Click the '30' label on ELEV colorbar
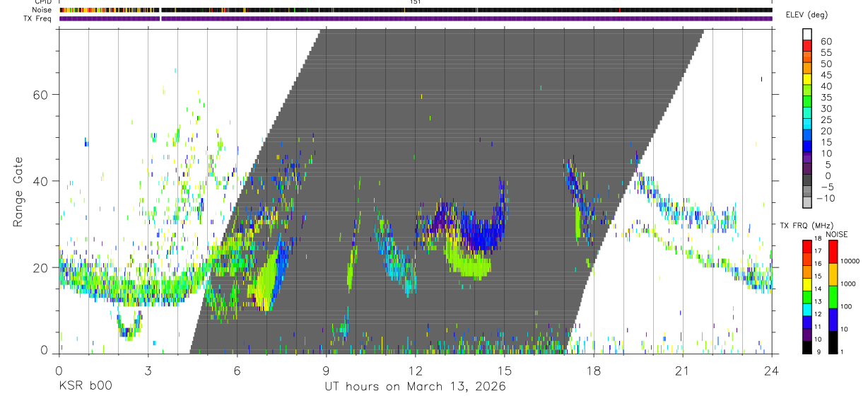 [826, 108]
